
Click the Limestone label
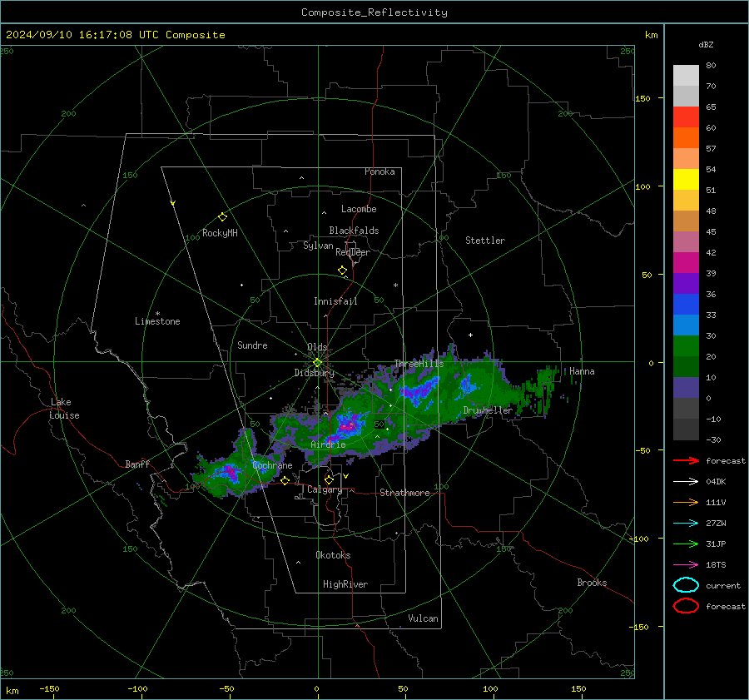pyautogui.click(x=157, y=321)
